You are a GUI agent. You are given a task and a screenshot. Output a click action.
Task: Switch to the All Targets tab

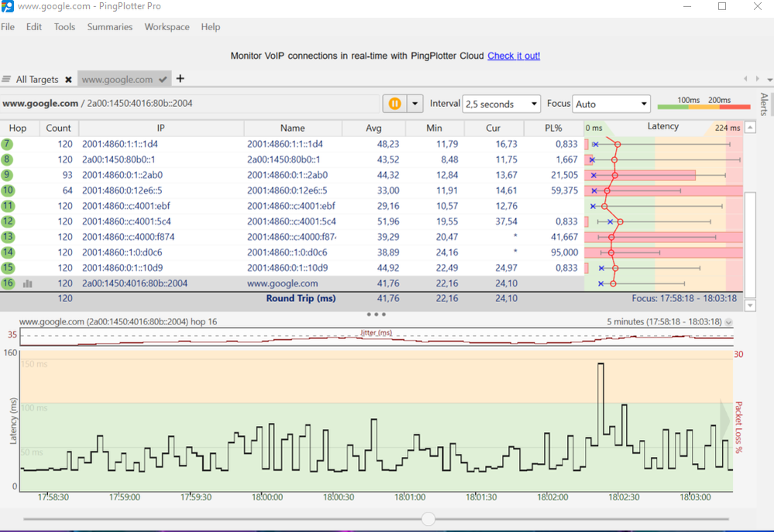(37, 80)
